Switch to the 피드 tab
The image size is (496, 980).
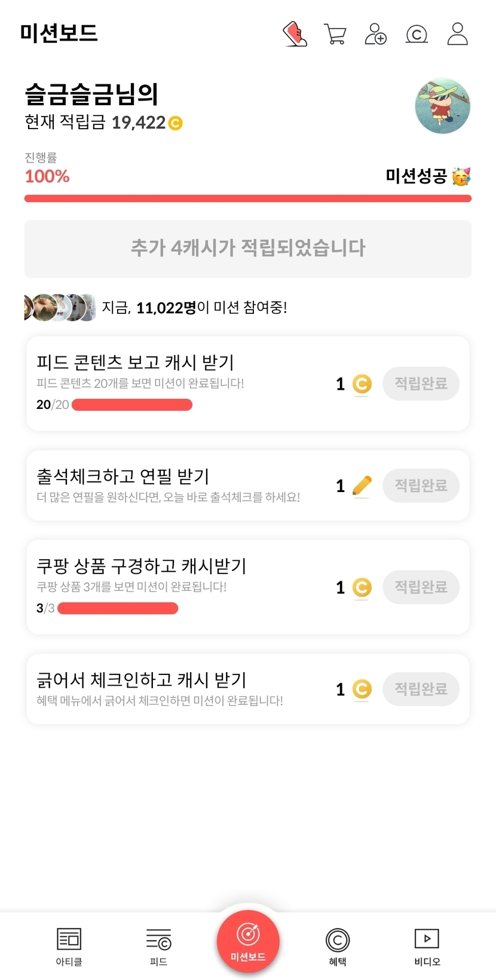[x=158, y=946]
